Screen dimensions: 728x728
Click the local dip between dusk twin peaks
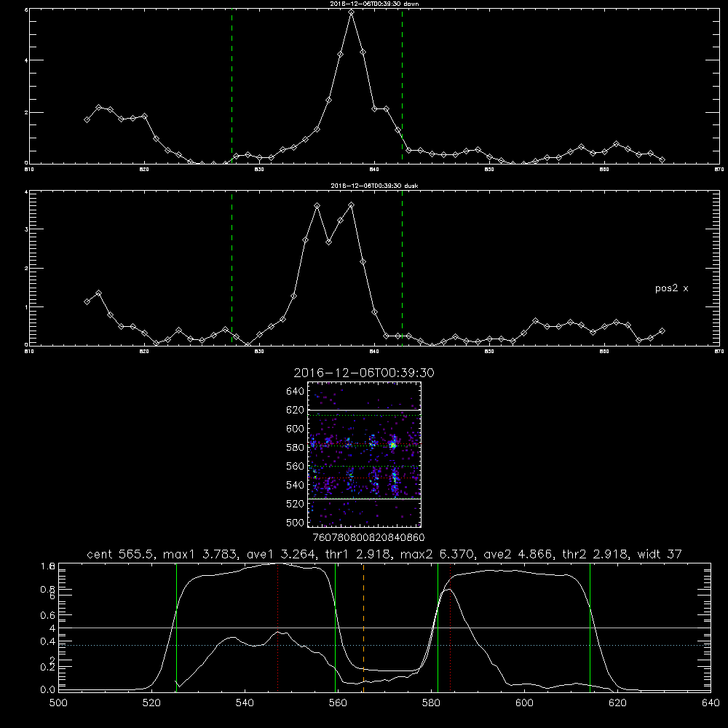point(329,242)
